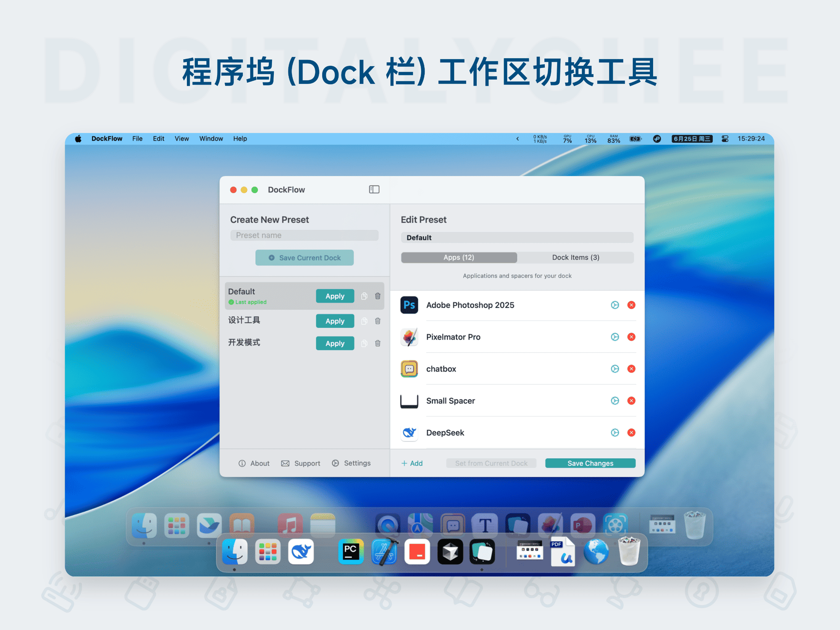Remove chatbox from the preset

click(632, 369)
